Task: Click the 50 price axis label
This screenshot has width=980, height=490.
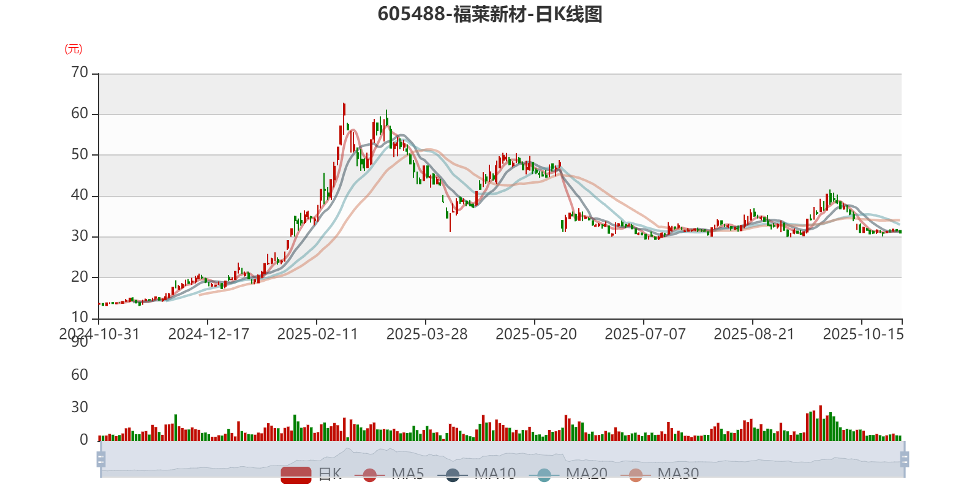Action: point(80,154)
